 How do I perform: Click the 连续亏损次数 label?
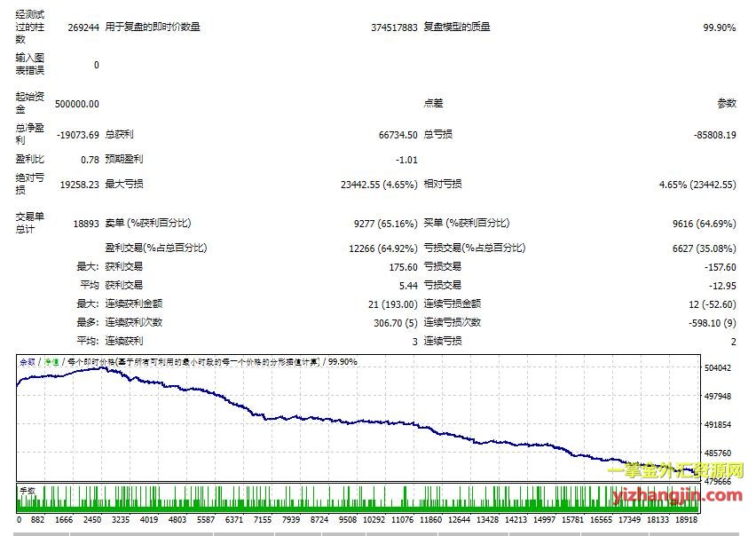(x=453, y=322)
